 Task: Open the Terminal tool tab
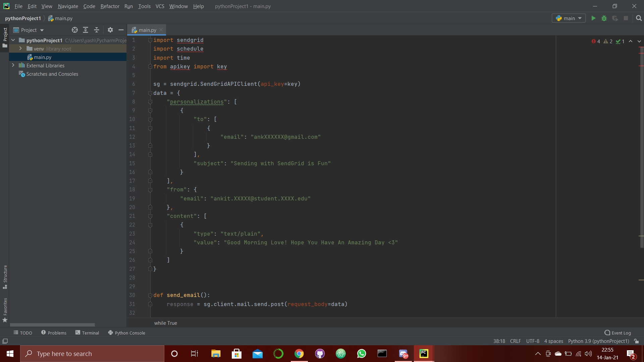tap(87, 333)
